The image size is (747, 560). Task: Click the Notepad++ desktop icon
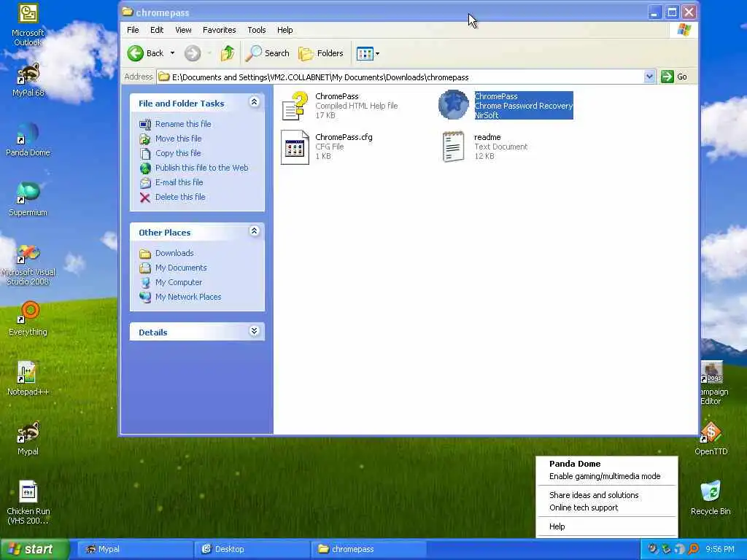[28, 372]
